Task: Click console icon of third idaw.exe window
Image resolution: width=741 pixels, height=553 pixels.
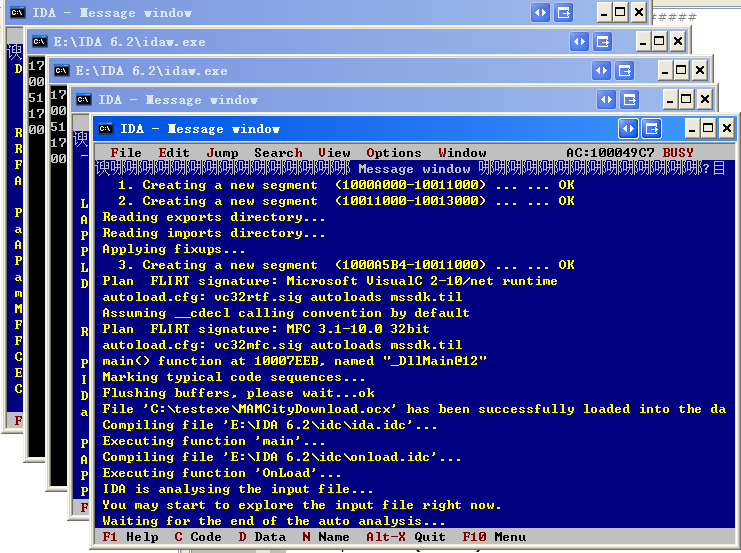Action: coord(61,70)
